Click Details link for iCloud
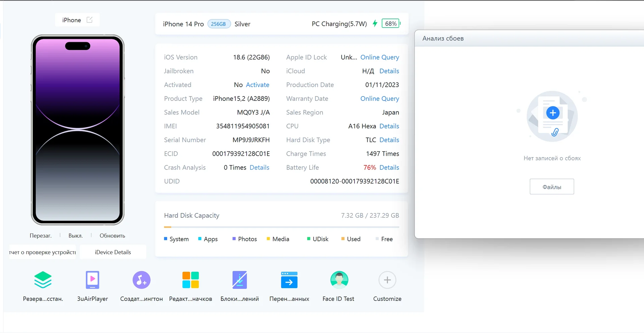644x333 pixels. pyautogui.click(x=389, y=71)
